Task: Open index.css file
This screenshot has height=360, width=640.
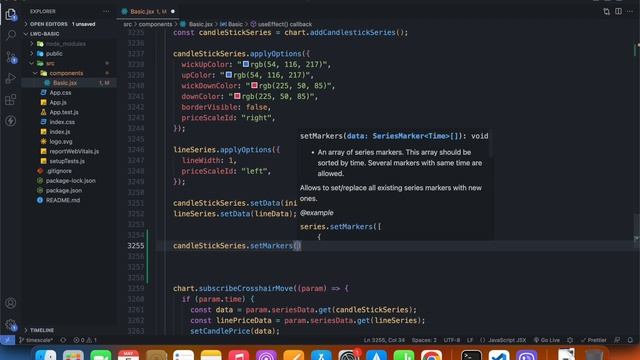Action: click(x=62, y=122)
